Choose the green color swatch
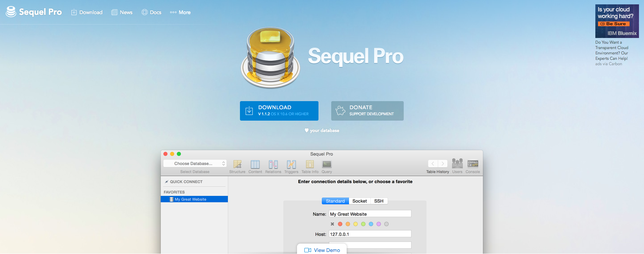This screenshot has width=644, height=254. 363,224
